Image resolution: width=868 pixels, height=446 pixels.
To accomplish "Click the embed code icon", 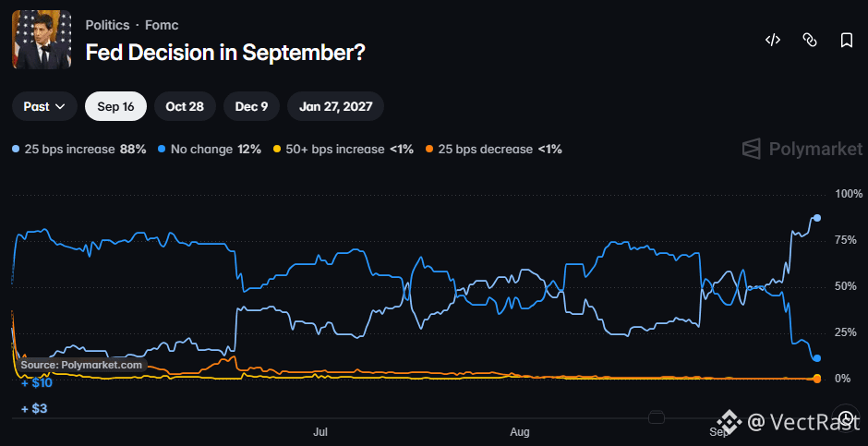I will pyautogui.click(x=773, y=40).
